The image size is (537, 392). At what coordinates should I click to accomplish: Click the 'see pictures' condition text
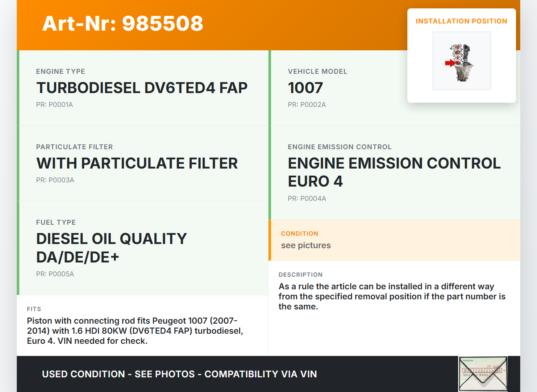pos(306,245)
